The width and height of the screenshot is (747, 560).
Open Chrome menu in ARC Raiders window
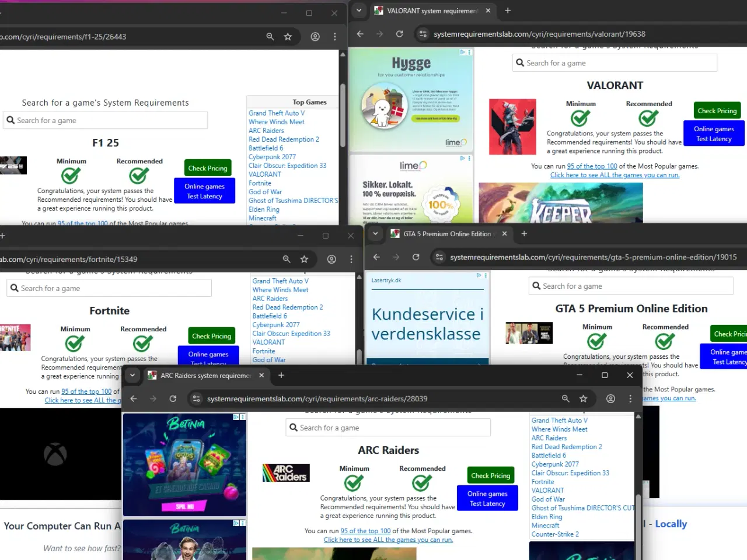pyautogui.click(x=630, y=398)
